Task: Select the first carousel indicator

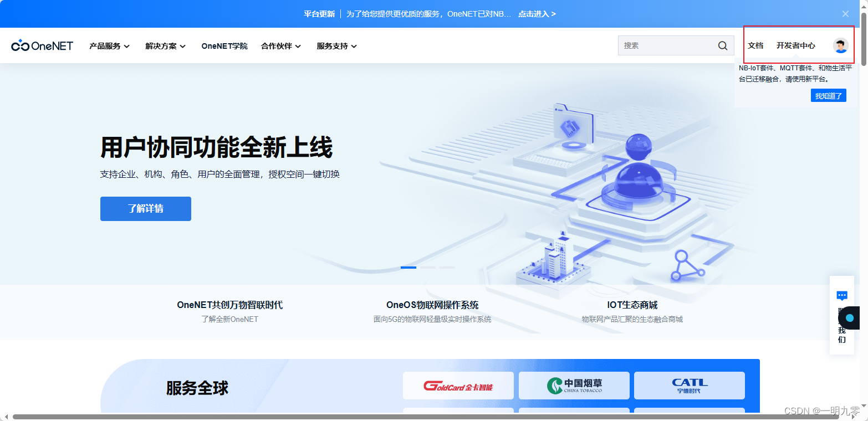Action: [x=409, y=268]
